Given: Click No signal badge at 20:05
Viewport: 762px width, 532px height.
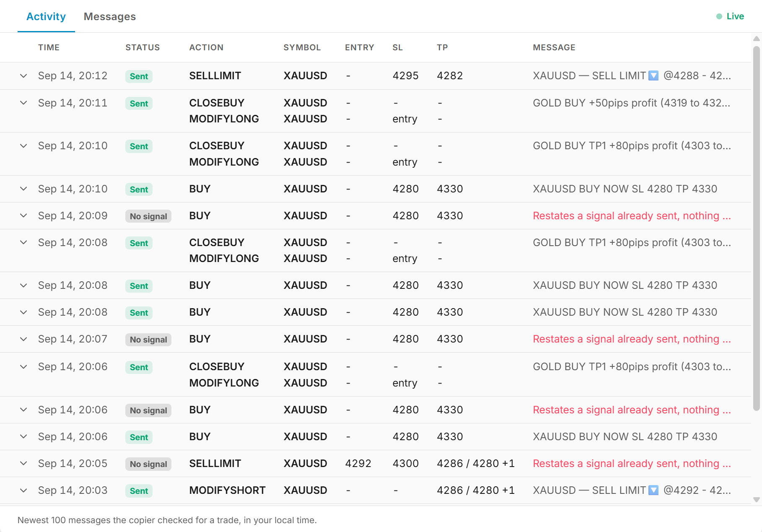Looking at the screenshot, I should [x=148, y=464].
